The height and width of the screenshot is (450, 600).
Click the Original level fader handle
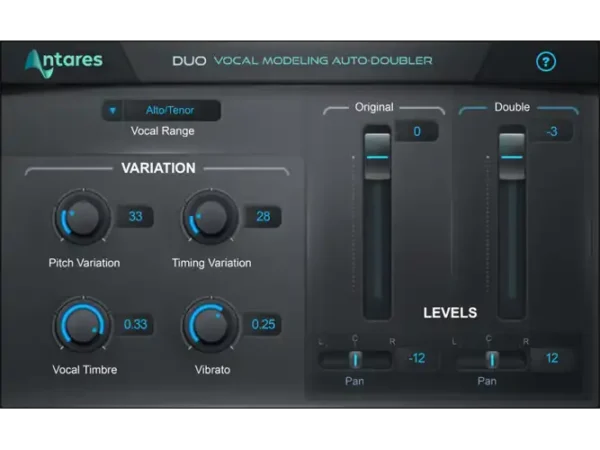(x=377, y=156)
